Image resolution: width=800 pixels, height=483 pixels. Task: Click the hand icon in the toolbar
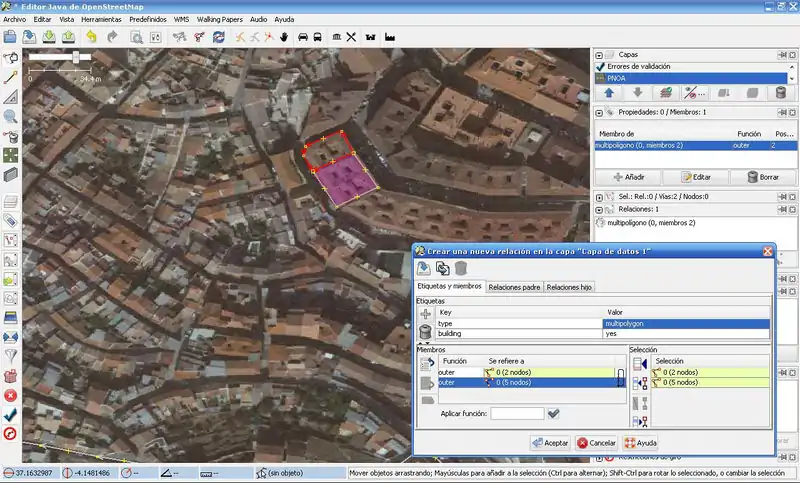click(x=284, y=37)
